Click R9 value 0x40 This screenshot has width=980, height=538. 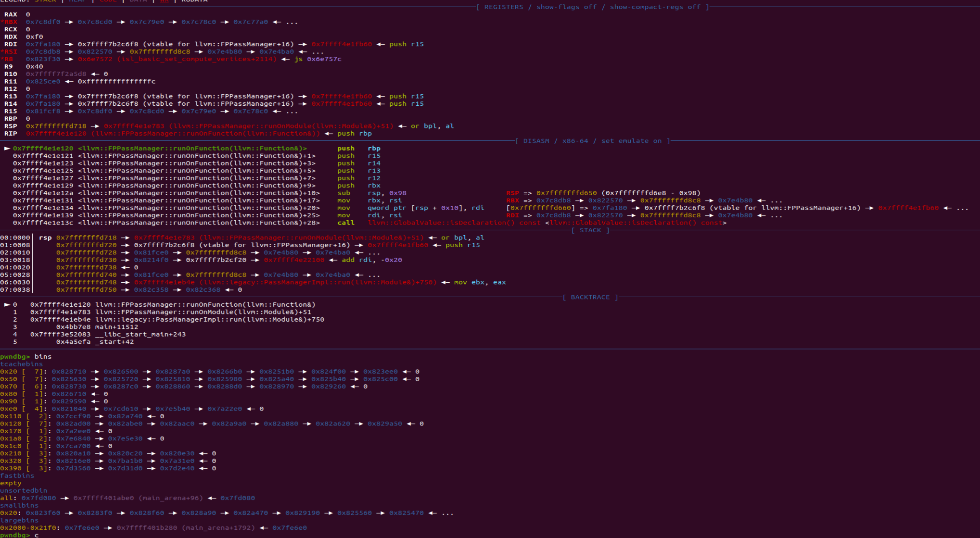(x=35, y=67)
